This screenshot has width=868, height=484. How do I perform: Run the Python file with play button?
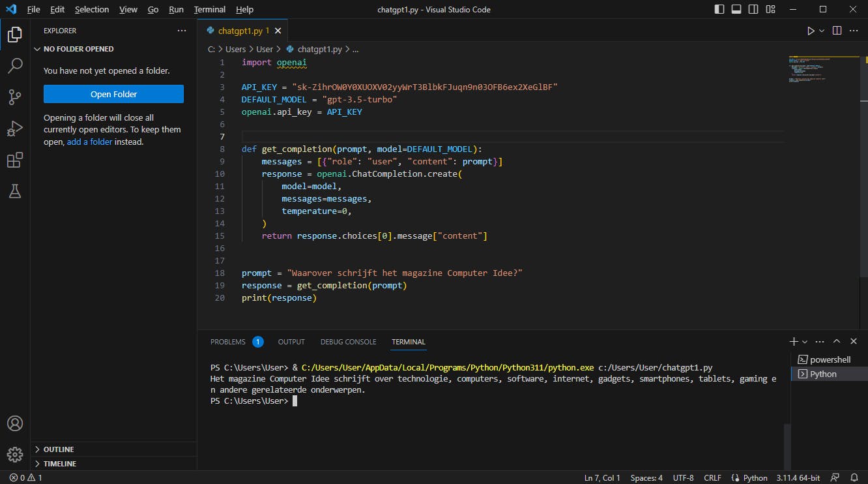pos(811,31)
